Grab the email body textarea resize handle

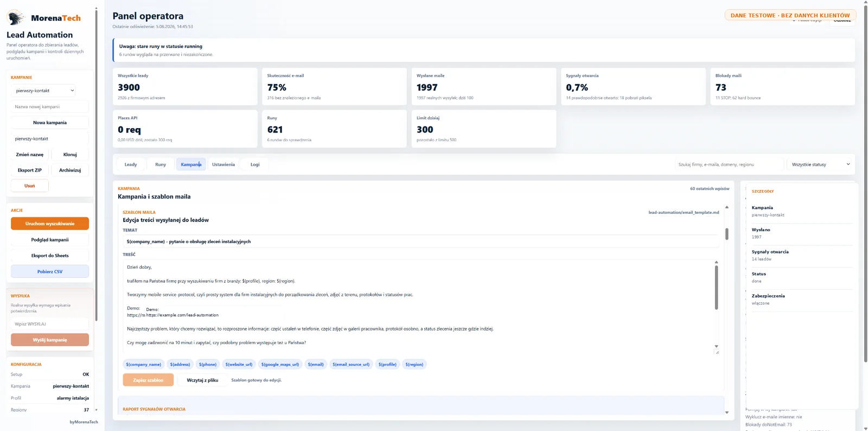click(717, 352)
